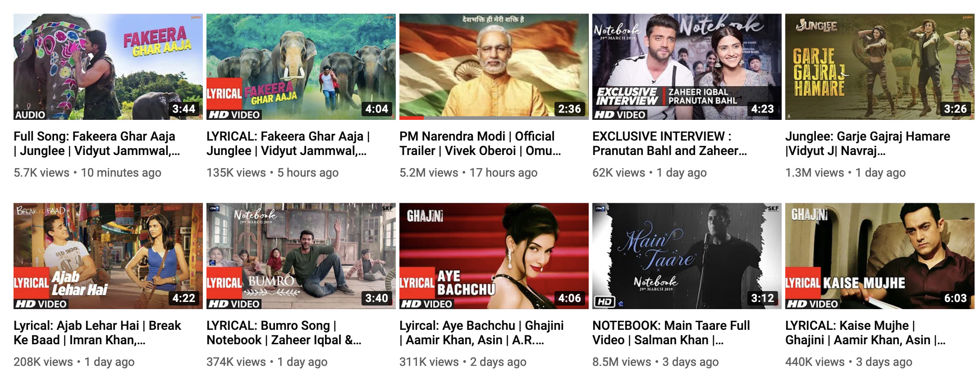Open Exclusive Interview Notebook thumbnail
Screen dimensions: 980x374
click(687, 67)
